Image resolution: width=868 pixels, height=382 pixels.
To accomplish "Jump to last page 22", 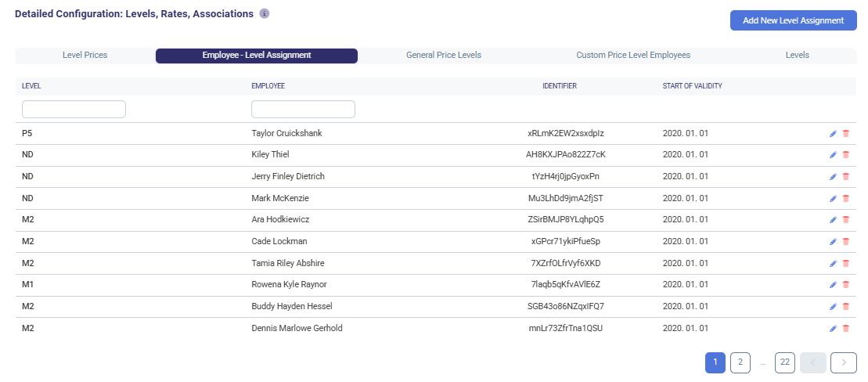I will point(785,362).
